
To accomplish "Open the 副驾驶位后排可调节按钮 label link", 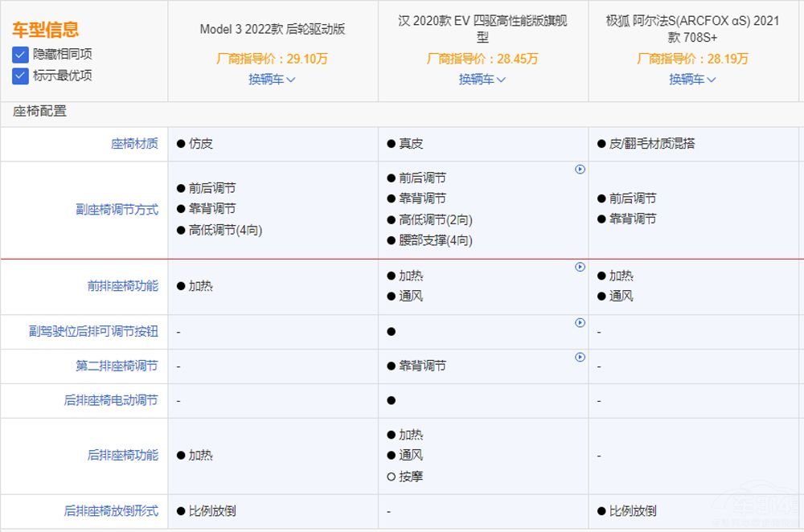I will (x=93, y=332).
